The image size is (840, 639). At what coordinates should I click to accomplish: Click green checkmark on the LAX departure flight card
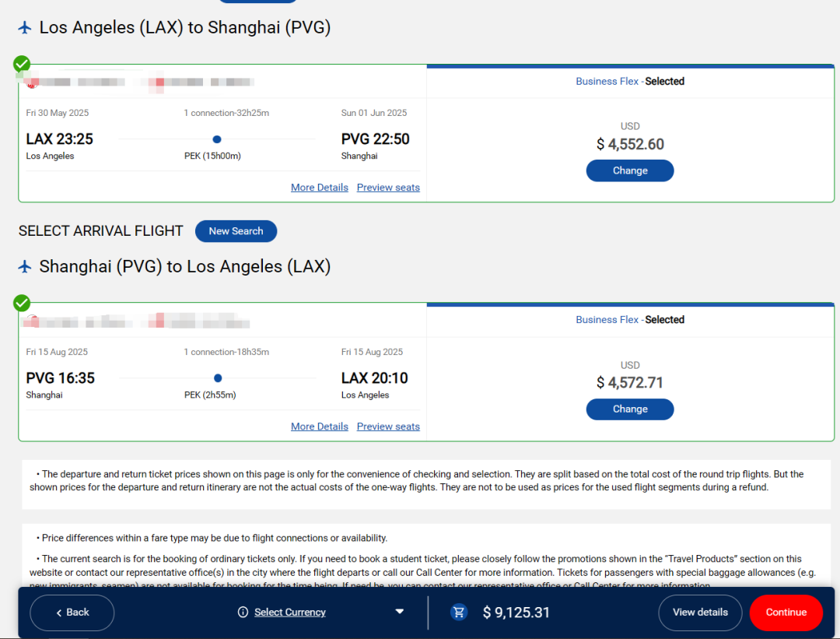point(22,64)
